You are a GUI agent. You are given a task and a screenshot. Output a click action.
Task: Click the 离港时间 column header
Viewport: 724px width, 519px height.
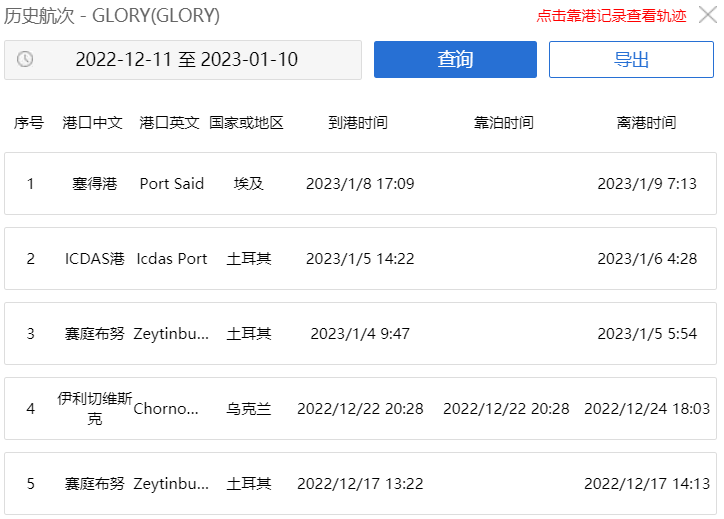(646, 123)
